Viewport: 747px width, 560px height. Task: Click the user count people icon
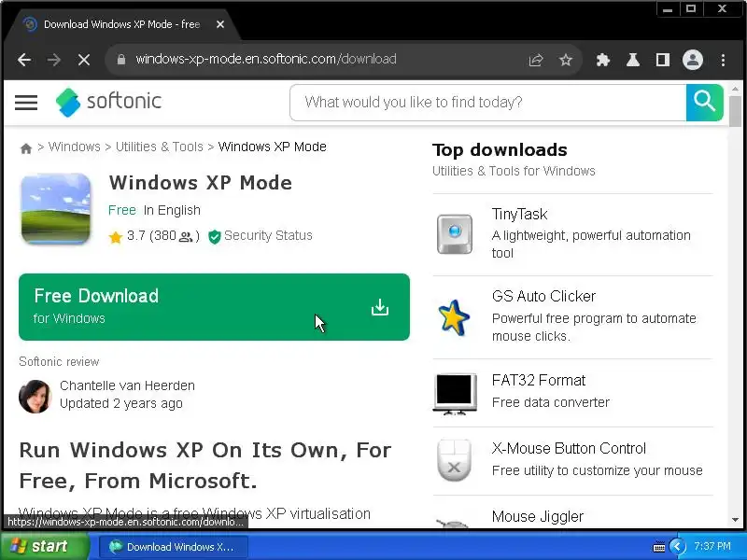click(x=185, y=237)
